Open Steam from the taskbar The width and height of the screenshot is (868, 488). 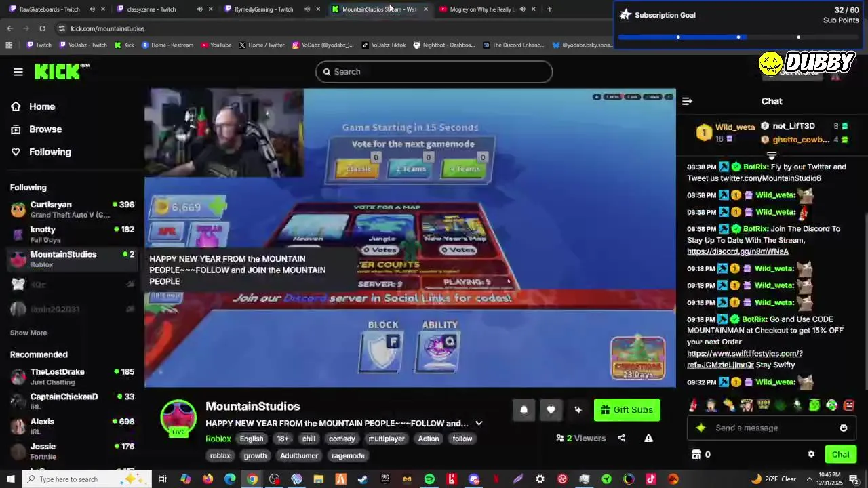coord(363,479)
